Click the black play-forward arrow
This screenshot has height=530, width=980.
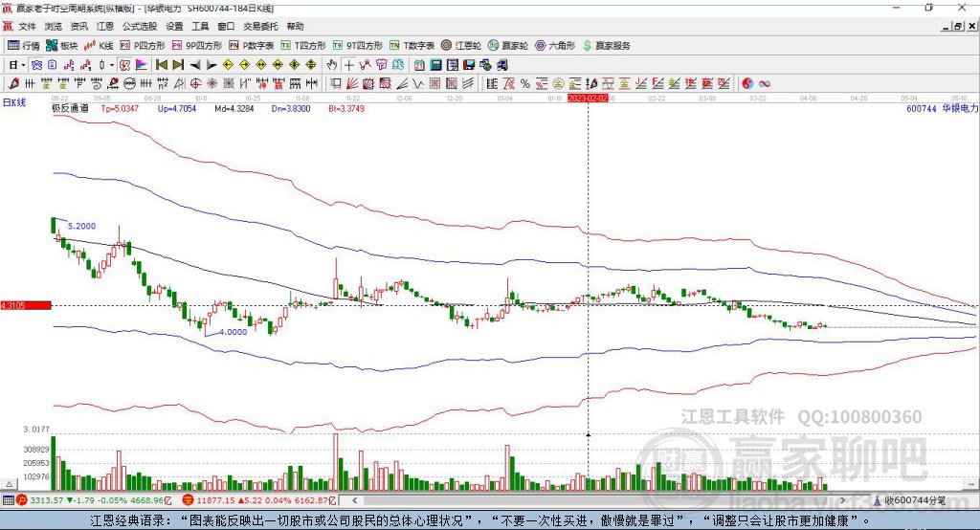[x=211, y=65]
